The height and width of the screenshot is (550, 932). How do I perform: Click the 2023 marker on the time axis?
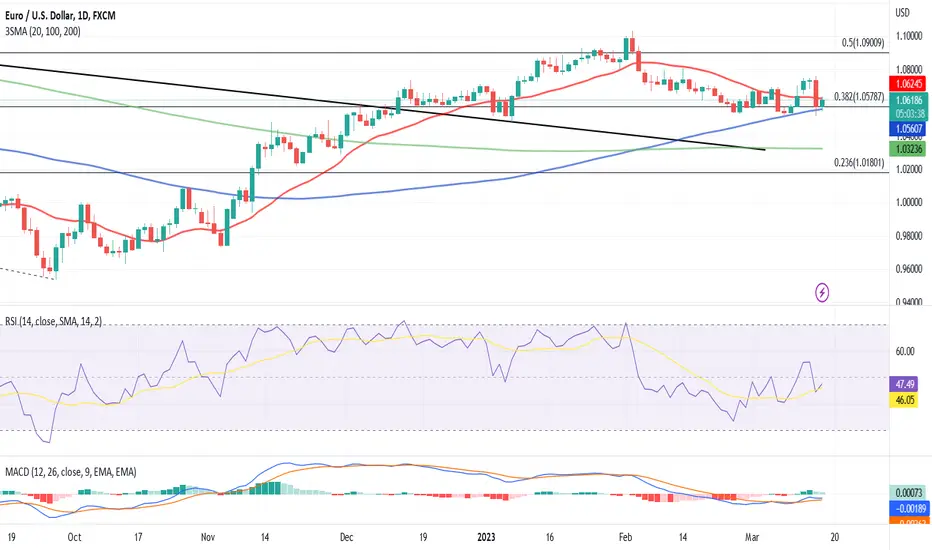486,538
